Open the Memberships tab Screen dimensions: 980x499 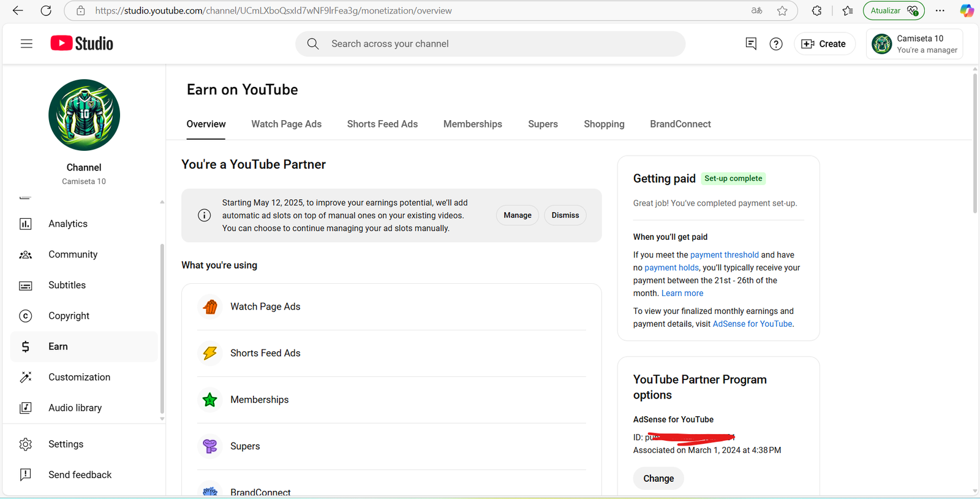pyautogui.click(x=472, y=124)
